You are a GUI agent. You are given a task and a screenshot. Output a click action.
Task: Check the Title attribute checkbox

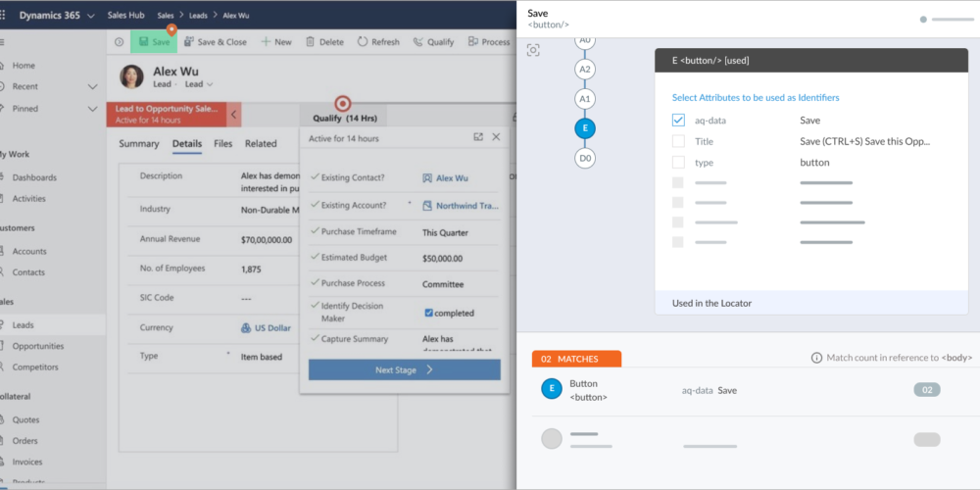click(x=678, y=142)
